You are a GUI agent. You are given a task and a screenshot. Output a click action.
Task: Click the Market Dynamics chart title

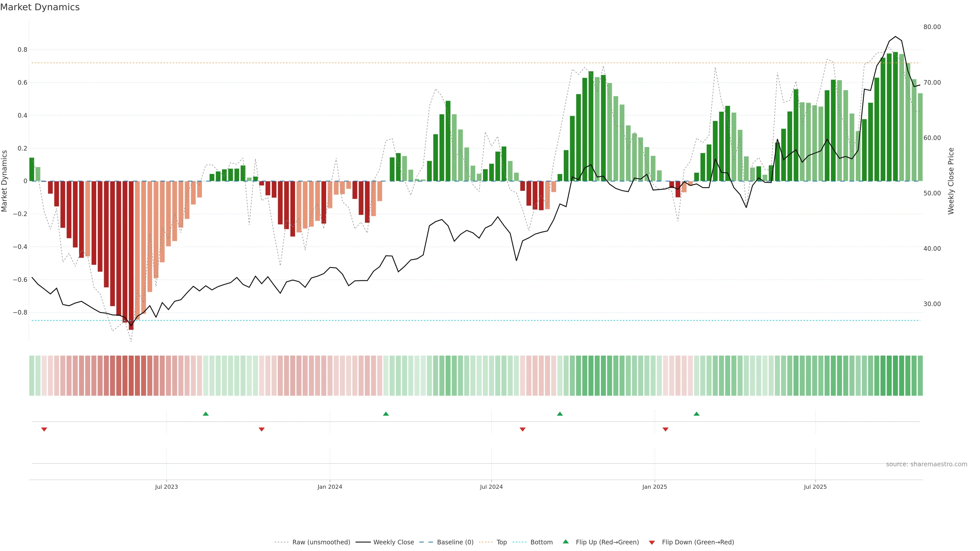click(x=40, y=7)
